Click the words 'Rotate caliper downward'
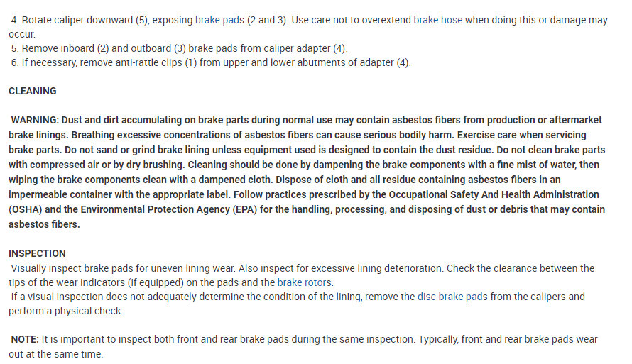Image resolution: width=632 pixels, height=364 pixels. coord(77,20)
